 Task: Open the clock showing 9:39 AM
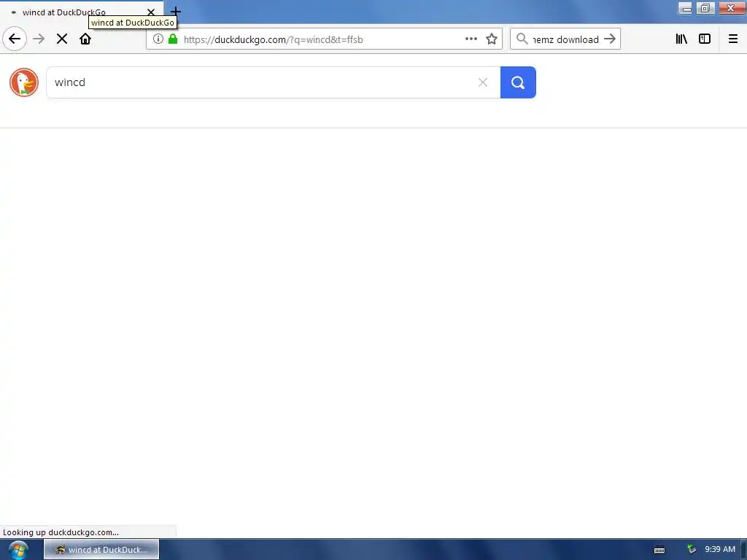(720, 549)
